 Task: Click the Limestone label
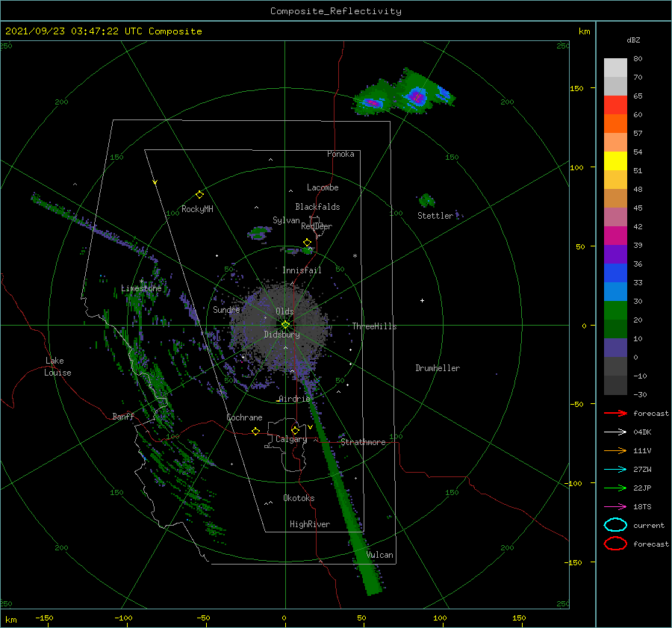(x=141, y=288)
